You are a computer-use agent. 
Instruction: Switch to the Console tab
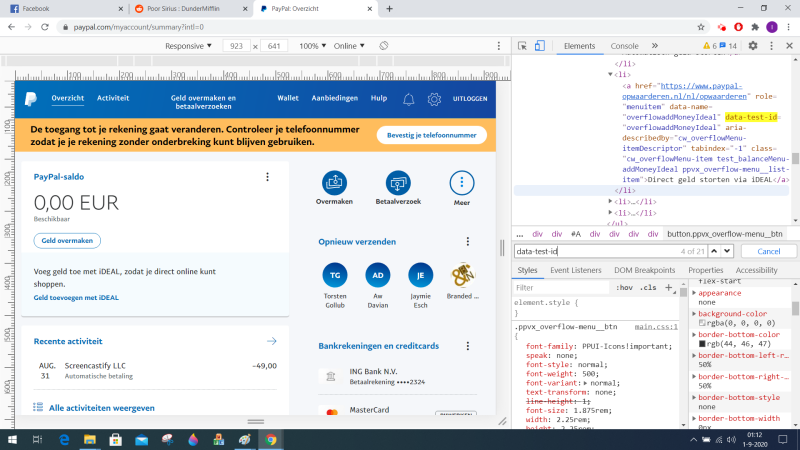click(624, 46)
